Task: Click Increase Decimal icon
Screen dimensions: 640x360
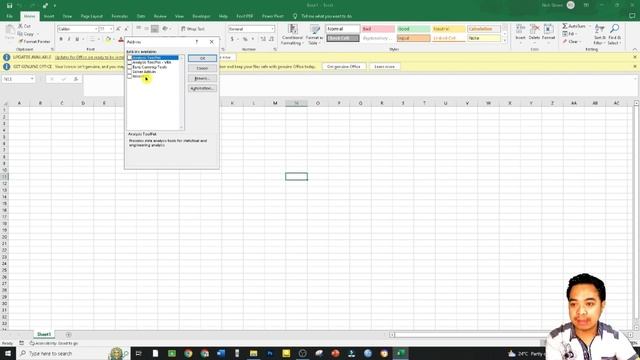Action: coord(263,39)
